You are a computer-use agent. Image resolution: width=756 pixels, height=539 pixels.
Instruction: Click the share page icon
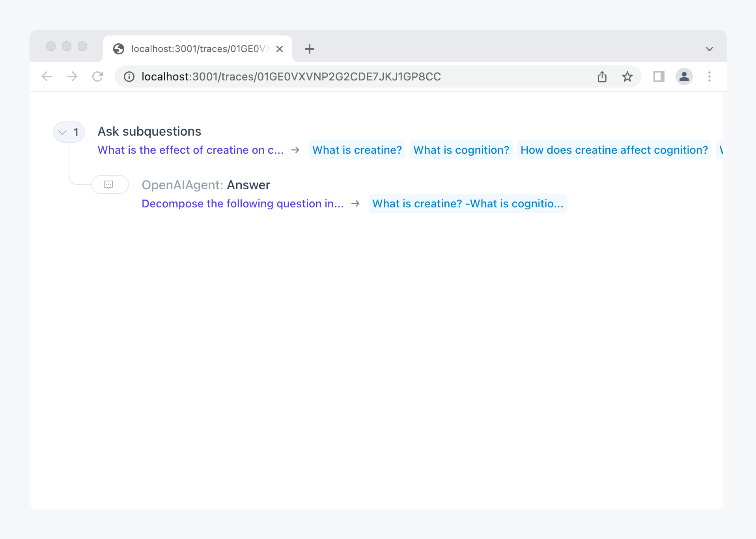coord(602,76)
